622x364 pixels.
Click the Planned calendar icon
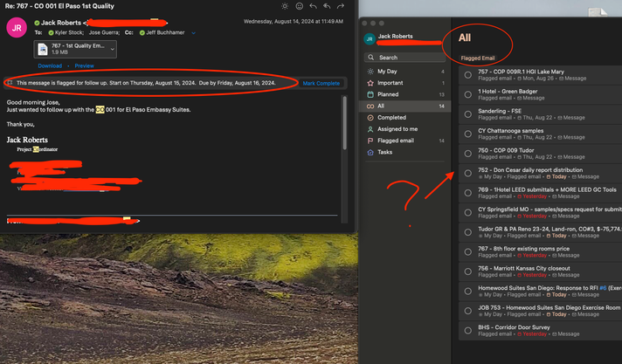[x=370, y=94]
